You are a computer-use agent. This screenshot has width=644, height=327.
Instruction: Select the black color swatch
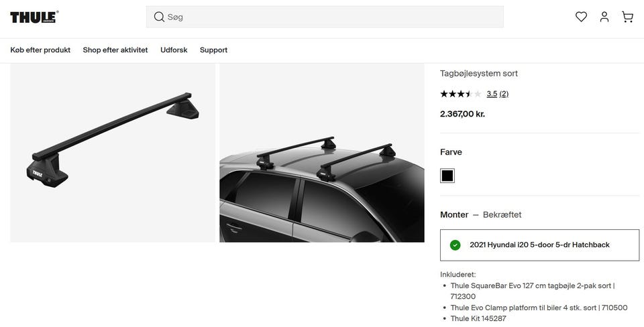[447, 176]
